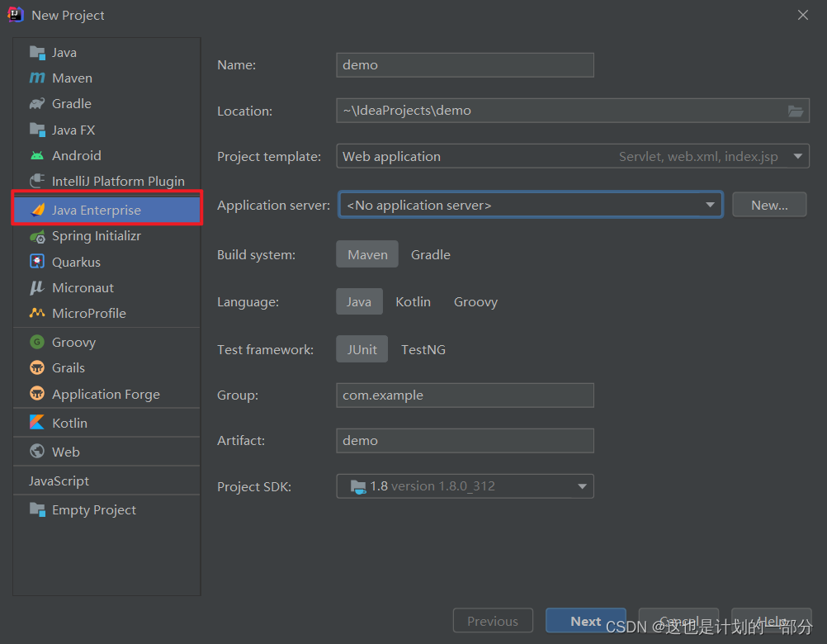
Task: Choose the Empty Project folder icon
Action: (37, 509)
